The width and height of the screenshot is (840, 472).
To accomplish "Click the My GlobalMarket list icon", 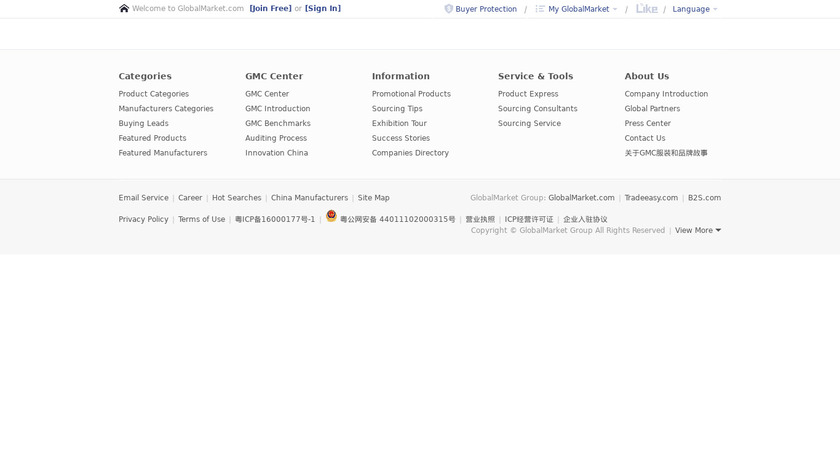I will (x=540, y=9).
